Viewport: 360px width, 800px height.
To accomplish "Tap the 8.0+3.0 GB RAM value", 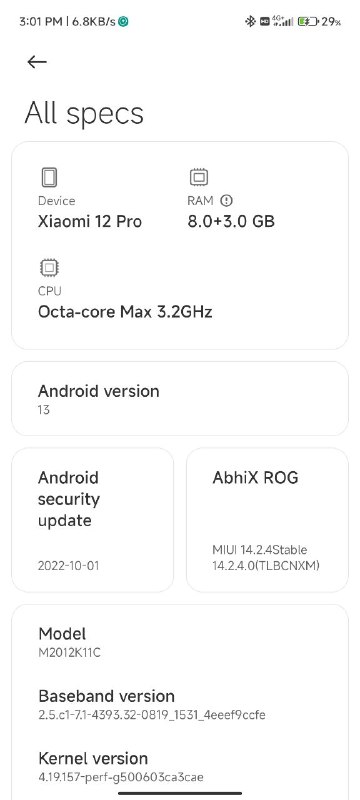I will pyautogui.click(x=231, y=221).
